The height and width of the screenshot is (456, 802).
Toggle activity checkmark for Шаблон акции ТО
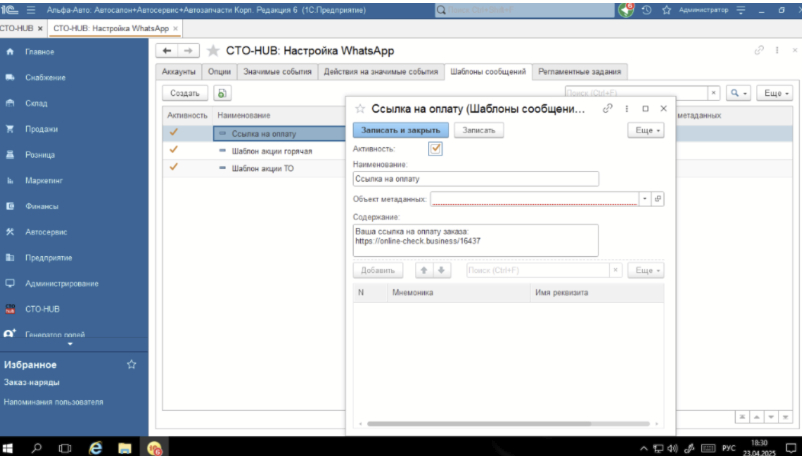174,167
